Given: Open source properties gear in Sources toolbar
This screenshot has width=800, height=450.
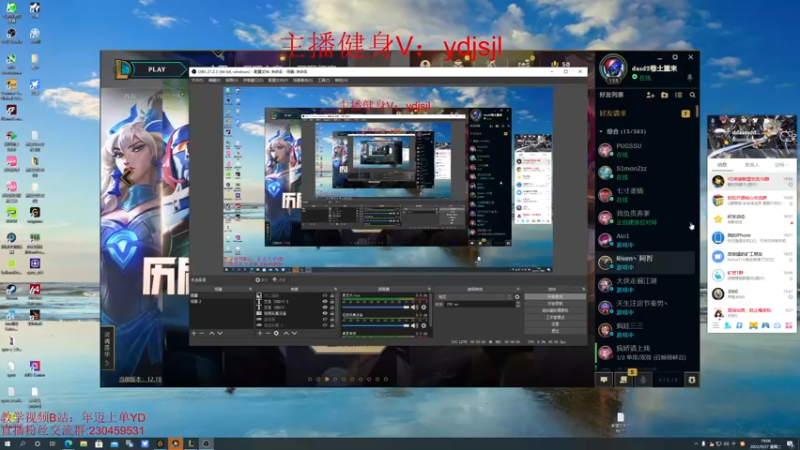Looking at the screenshot, I should [276, 333].
